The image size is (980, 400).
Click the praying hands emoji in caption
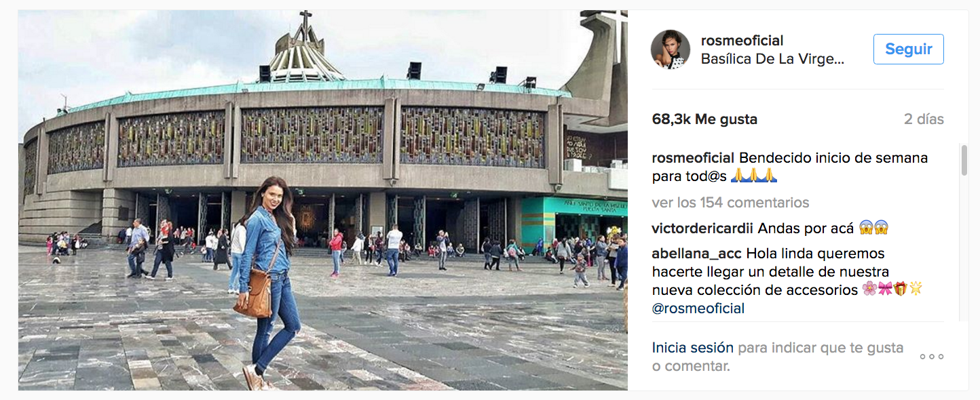(x=753, y=176)
